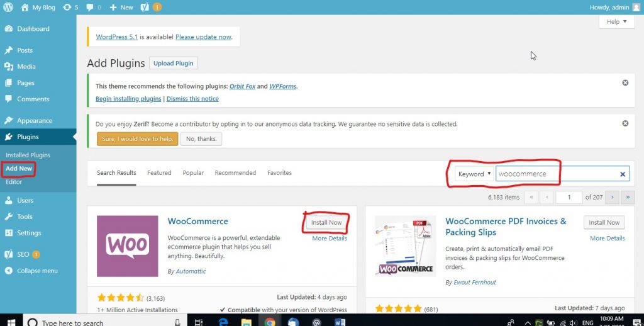
Task: Open More Details for WooCommerce
Action: point(330,239)
